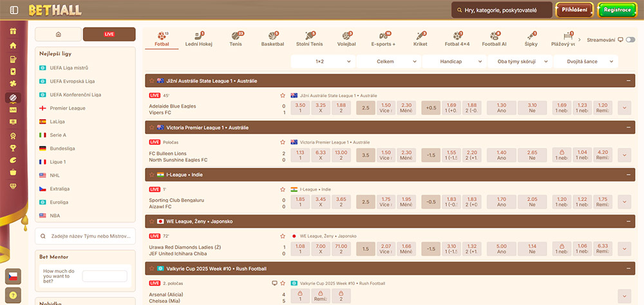
Task: Click the diamond icon in sidebar
Action: [13, 184]
